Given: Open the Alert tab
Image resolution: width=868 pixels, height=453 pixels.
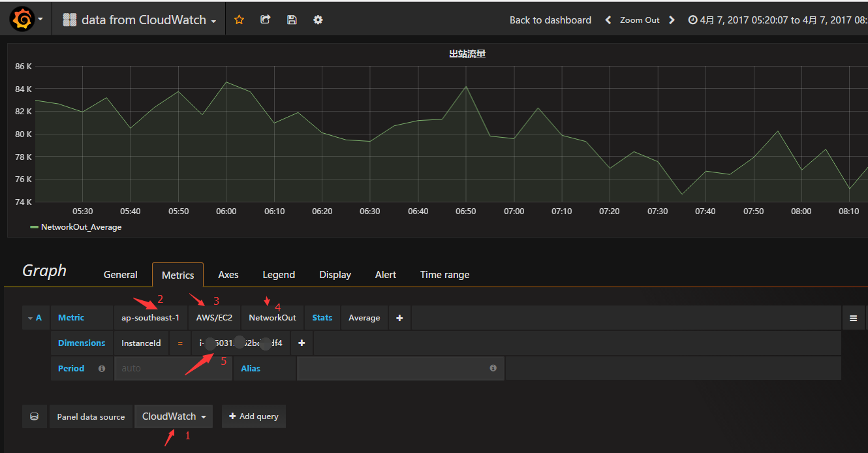Looking at the screenshot, I should pyautogui.click(x=385, y=275).
